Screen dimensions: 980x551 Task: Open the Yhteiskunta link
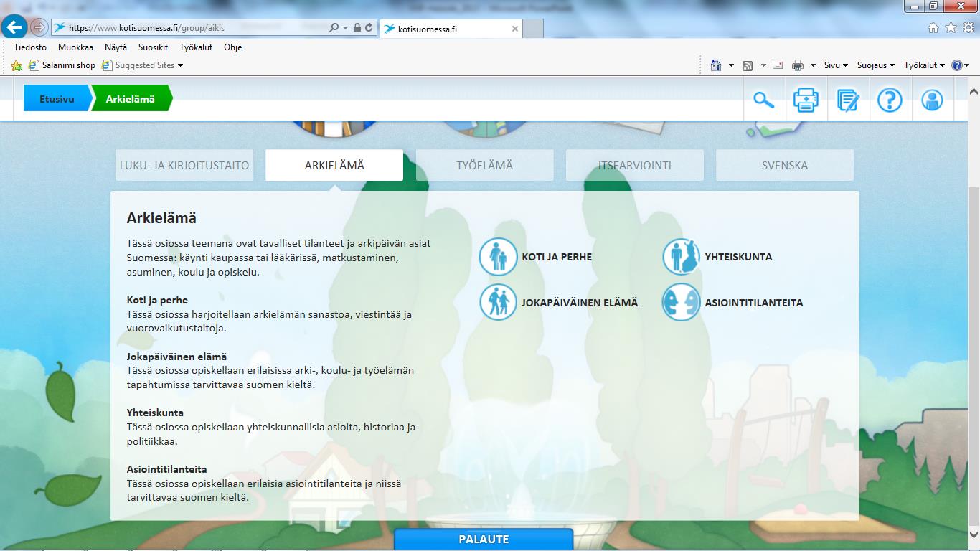(738, 257)
